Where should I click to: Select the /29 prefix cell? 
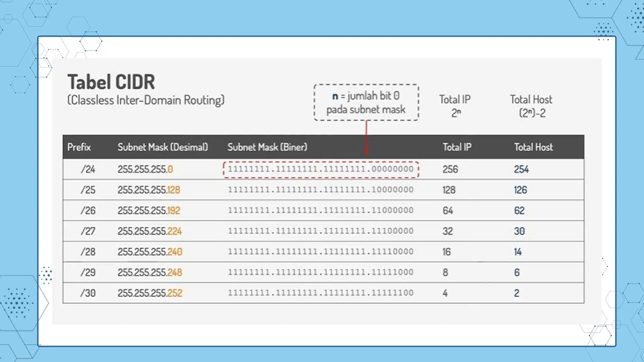point(88,272)
